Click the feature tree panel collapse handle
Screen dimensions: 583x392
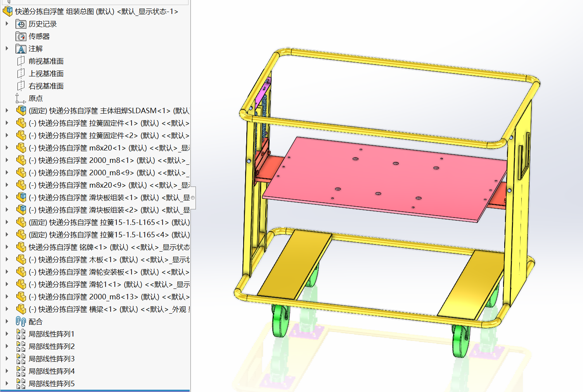(193, 198)
